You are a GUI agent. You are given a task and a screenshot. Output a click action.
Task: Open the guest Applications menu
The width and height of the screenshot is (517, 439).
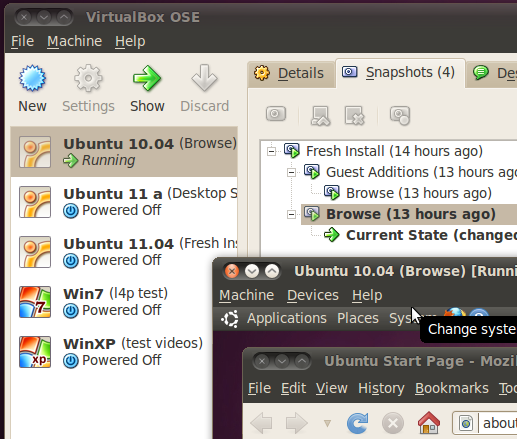287,318
